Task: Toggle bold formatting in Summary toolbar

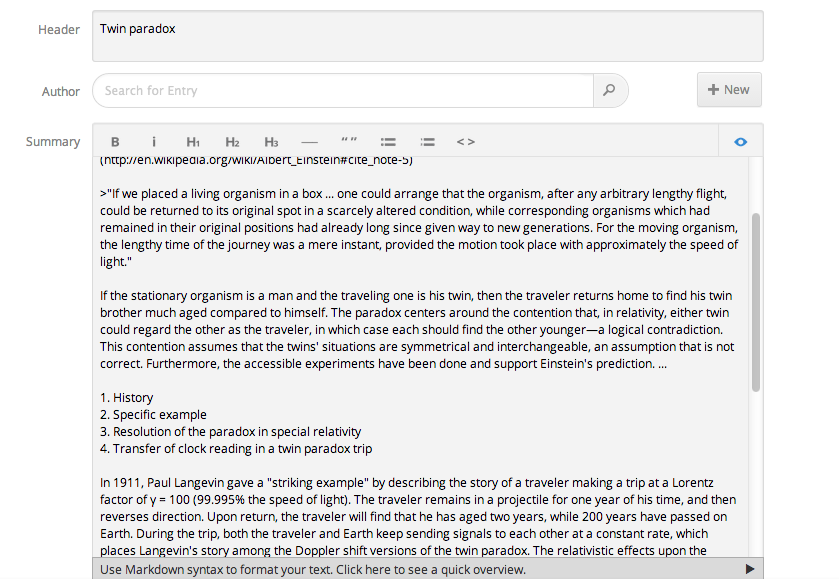Action: [115, 142]
